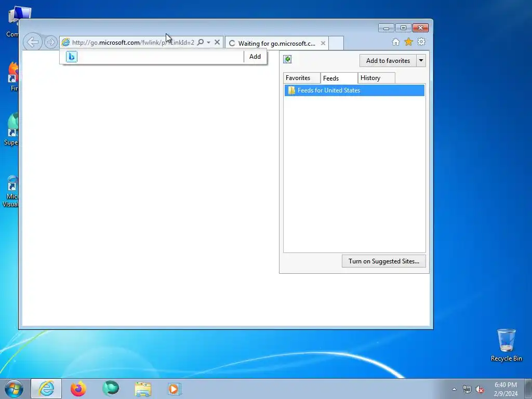The image size is (532, 399).
Task: Open a new blank tab
Action: click(336, 43)
